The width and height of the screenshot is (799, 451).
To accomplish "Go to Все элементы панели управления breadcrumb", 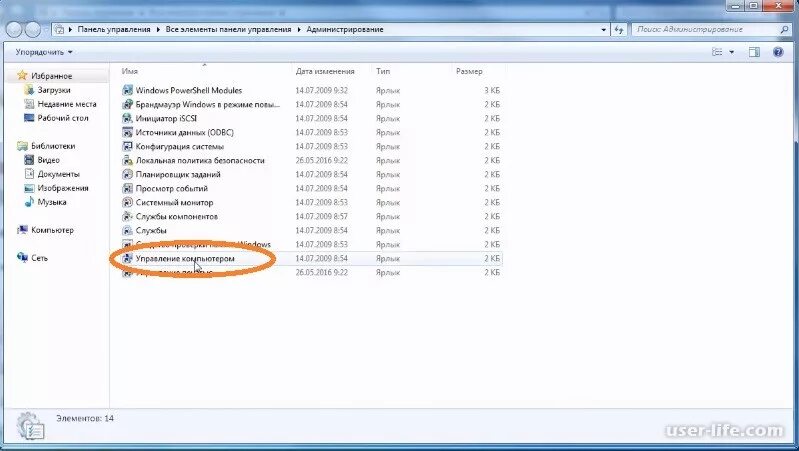I will (228, 30).
